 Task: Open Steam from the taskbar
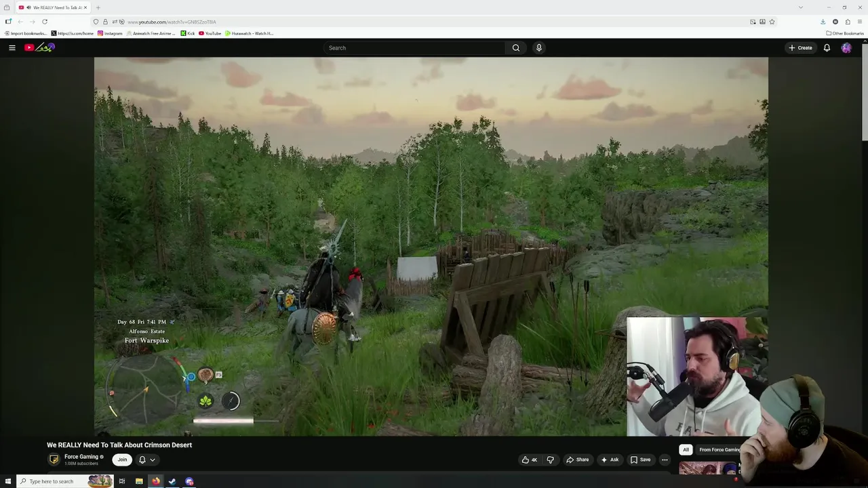(x=172, y=481)
